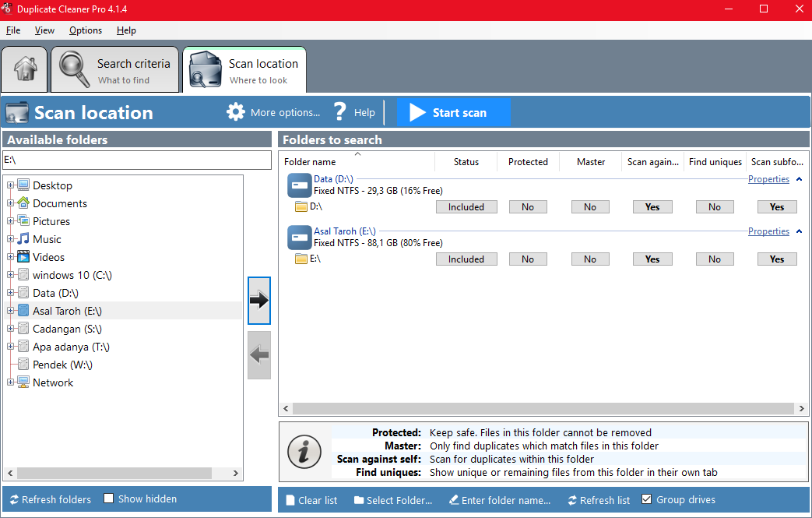Click the Asal Taroh (E:\) drive icon in Folders to search
This screenshot has height=518, width=812.
[x=299, y=238]
